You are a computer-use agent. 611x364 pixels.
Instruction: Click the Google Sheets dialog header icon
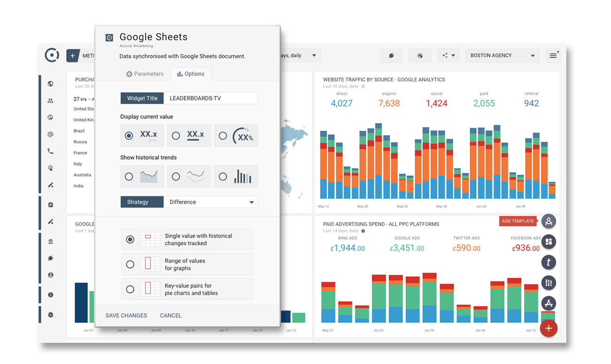[109, 38]
